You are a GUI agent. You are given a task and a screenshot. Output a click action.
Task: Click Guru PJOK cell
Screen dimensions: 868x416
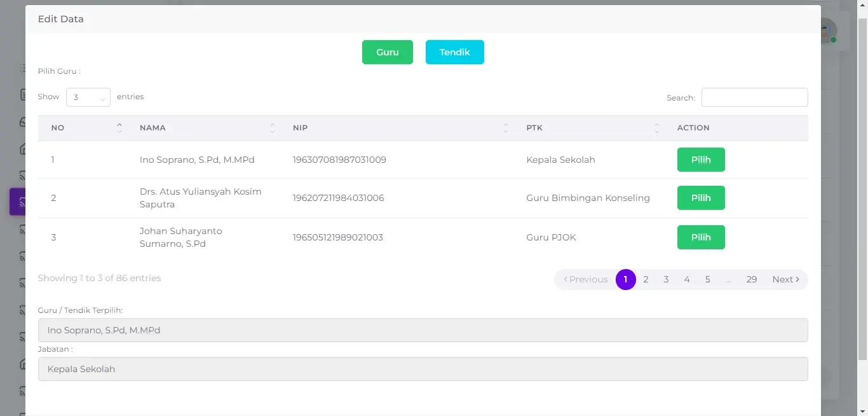pos(551,237)
